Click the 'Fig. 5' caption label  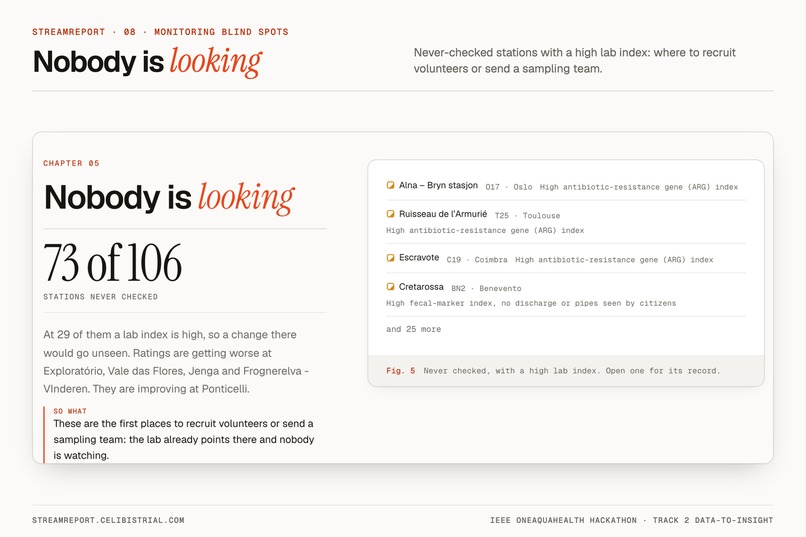[400, 371]
